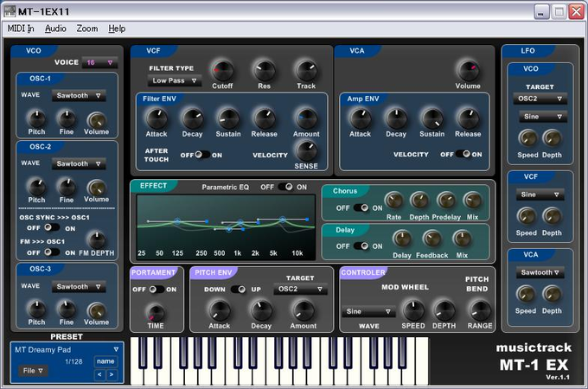The width and height of the screenshot is (588, 389).
Task: Click the Filter ENV Attack knob
Action: click(x=157, y=118)
